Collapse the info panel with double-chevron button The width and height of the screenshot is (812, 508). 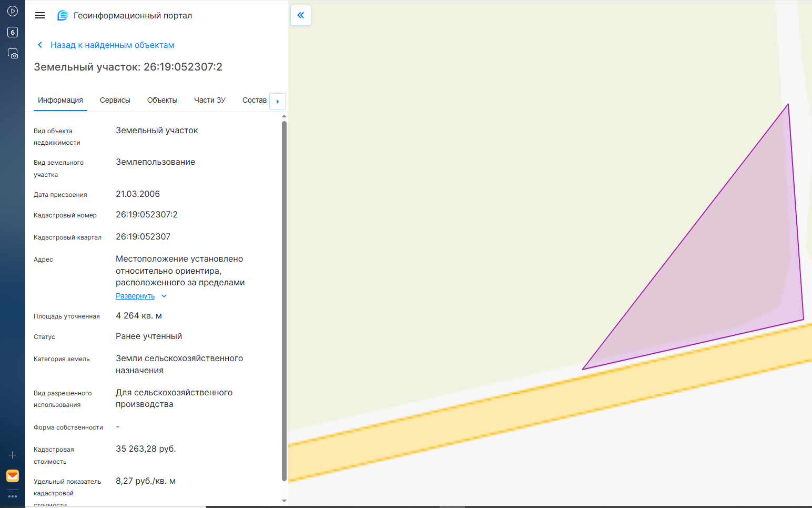coord(301,15)
